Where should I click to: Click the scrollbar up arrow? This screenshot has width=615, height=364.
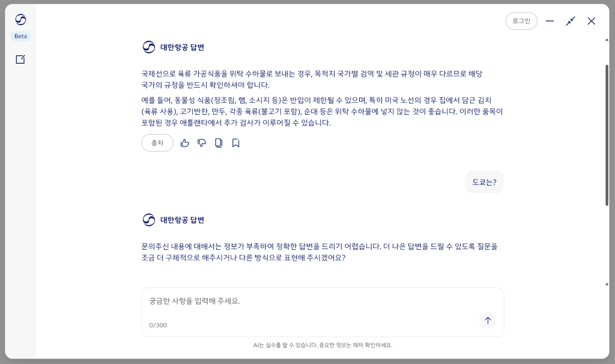(607, 40)
